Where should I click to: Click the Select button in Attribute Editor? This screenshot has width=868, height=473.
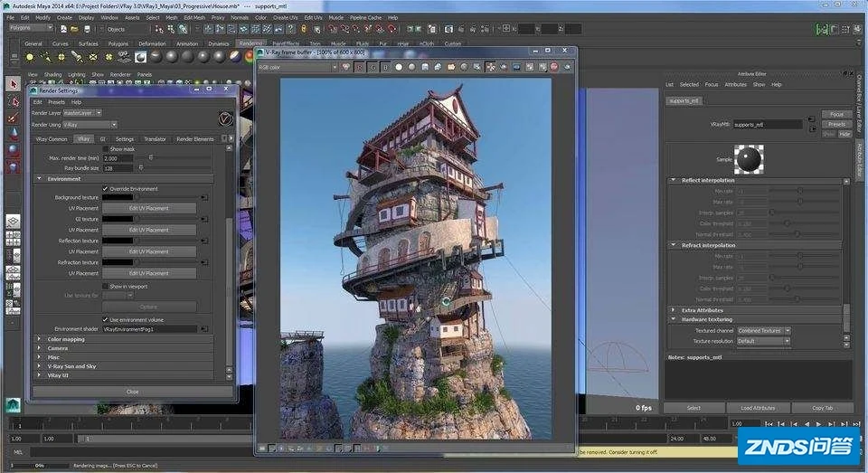pyautogui.click(x=693, y=408)
